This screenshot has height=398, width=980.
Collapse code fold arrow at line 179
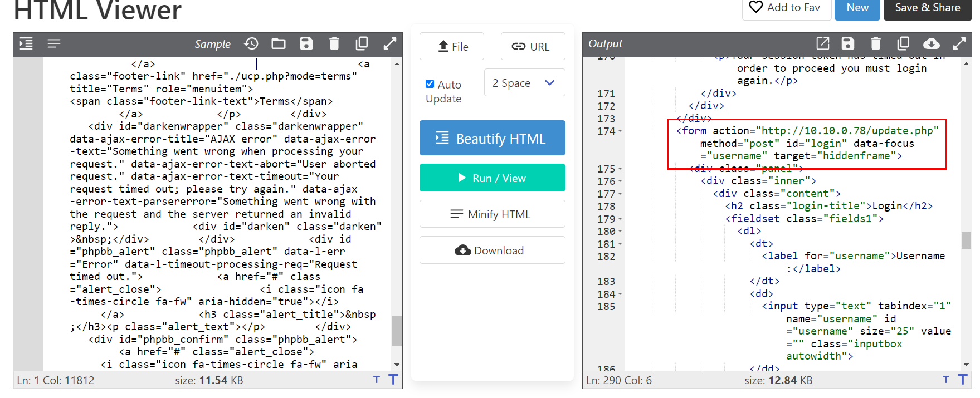click(620, 219)
